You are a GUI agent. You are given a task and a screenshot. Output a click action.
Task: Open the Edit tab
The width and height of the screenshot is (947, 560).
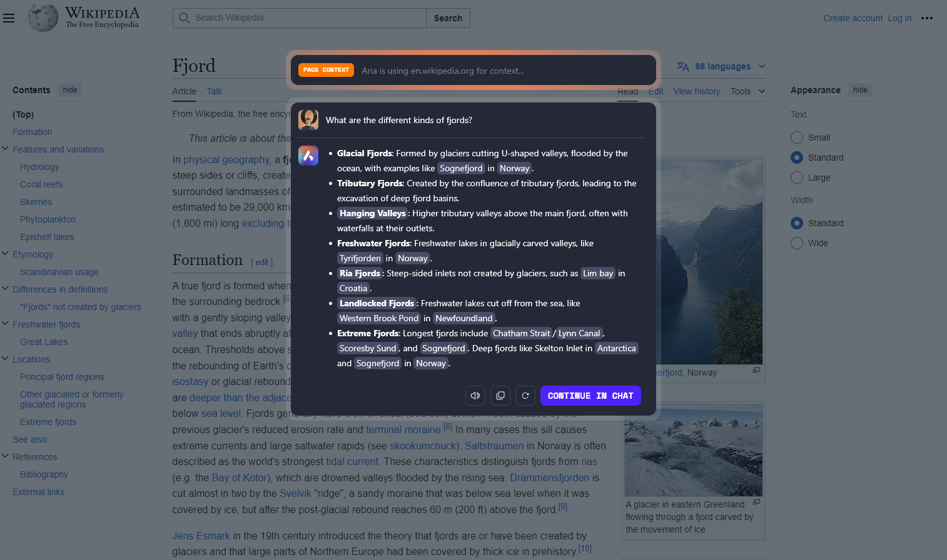pyautogui.click(x=656, y=91)
